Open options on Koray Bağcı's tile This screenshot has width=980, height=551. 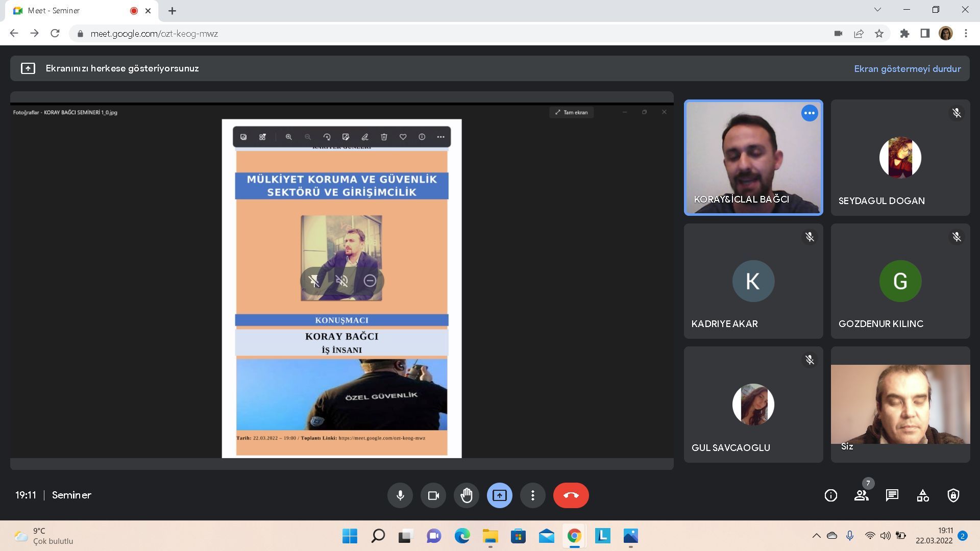(x=809, y=113)
